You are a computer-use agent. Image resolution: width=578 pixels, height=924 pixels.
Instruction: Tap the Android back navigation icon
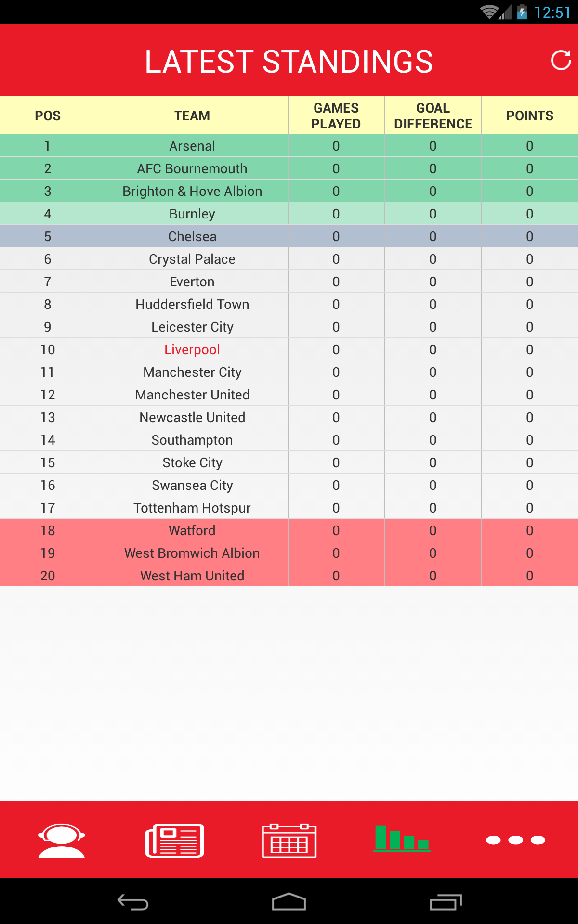click(x=133, y=902)
